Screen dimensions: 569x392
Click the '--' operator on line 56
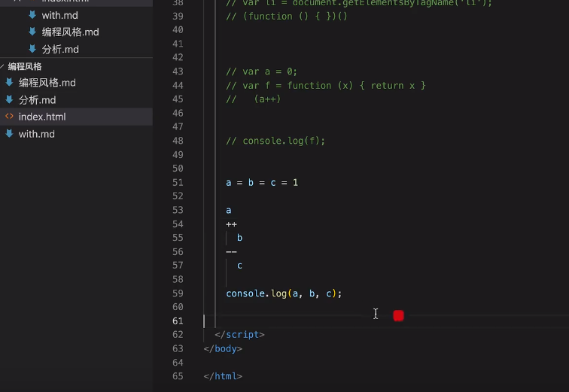tap(231, 251)
